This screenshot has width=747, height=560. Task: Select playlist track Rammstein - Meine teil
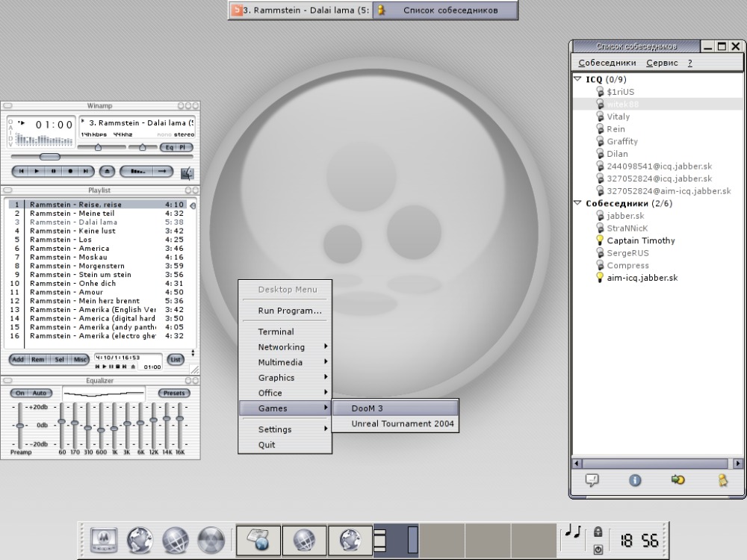(98, 214)
